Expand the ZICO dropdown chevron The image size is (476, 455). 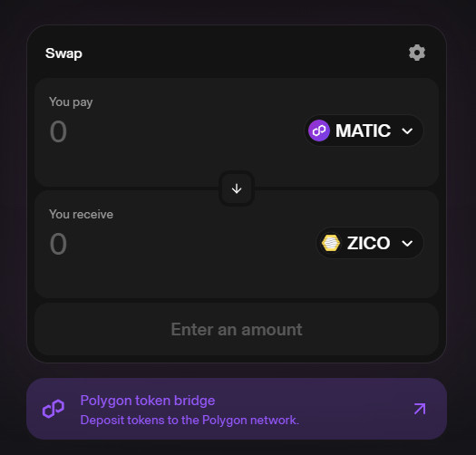point(407,243)
